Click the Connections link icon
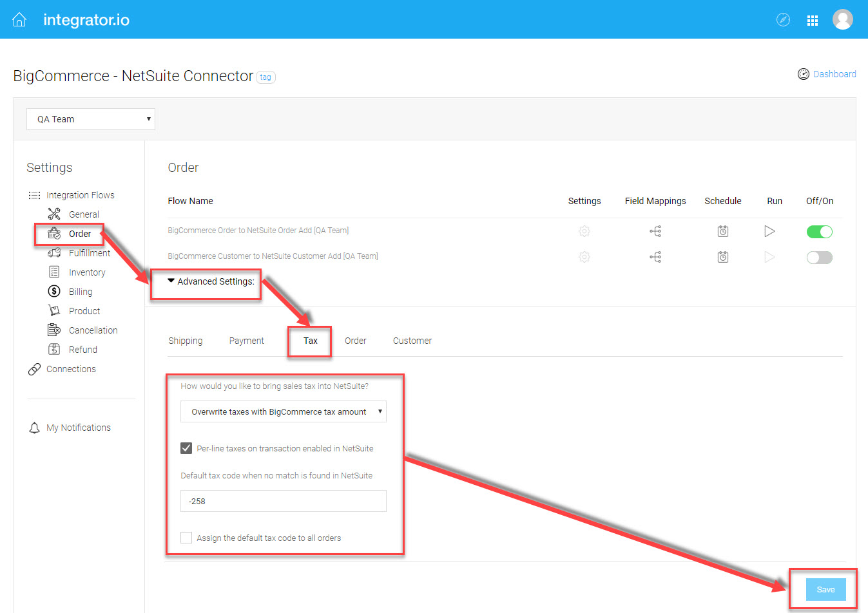Image resolution: width=868 pixels, height=613 pixels. pos(34,369)
